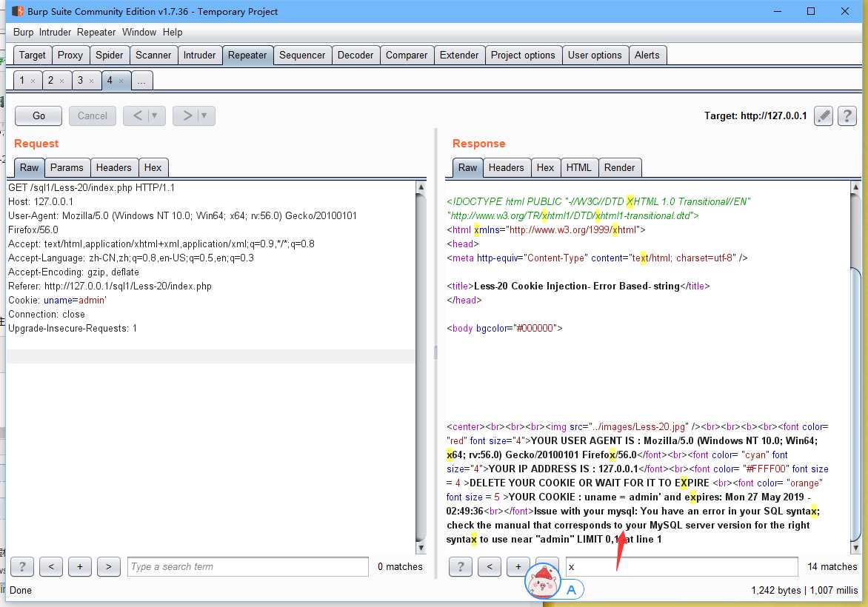Focus the request search term field
The height and width of the screenshot is (607, 868).
pyautogui.click(x=247, y=566)
